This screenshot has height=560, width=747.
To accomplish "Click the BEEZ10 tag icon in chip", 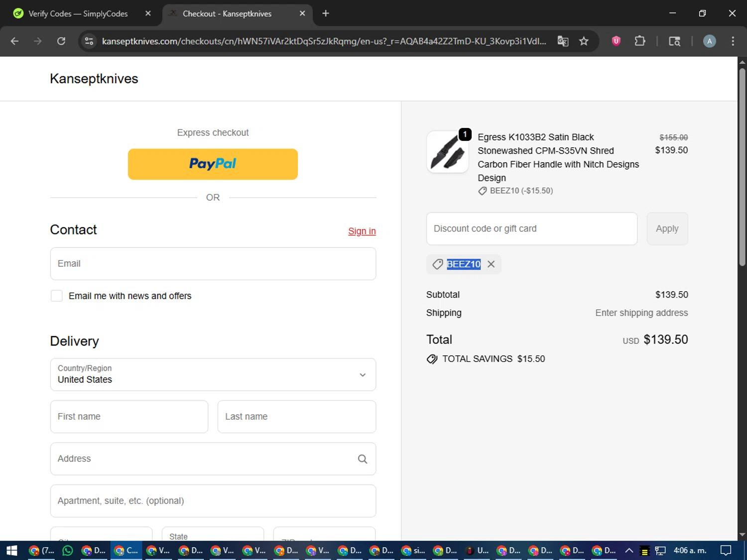I will pyautogui.click(x=438, y=264).
